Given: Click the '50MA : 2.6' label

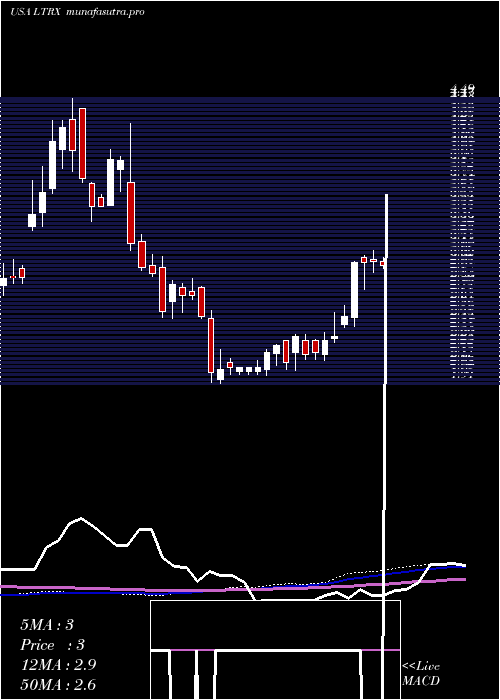Looking at the screenshot, I should [x=58, y=685].
